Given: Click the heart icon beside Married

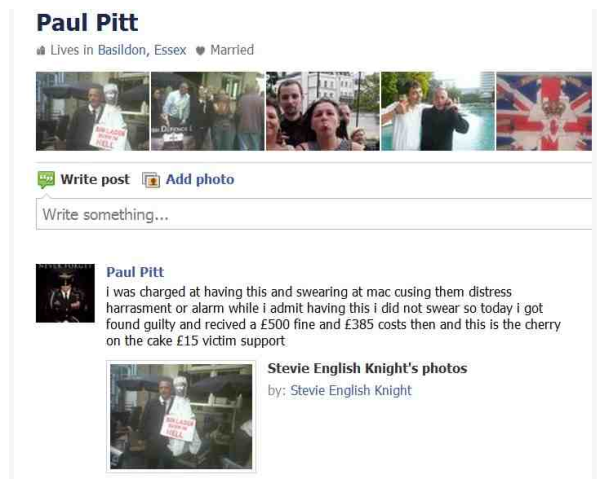Looking at the screenshot, I should coord(200,51).
